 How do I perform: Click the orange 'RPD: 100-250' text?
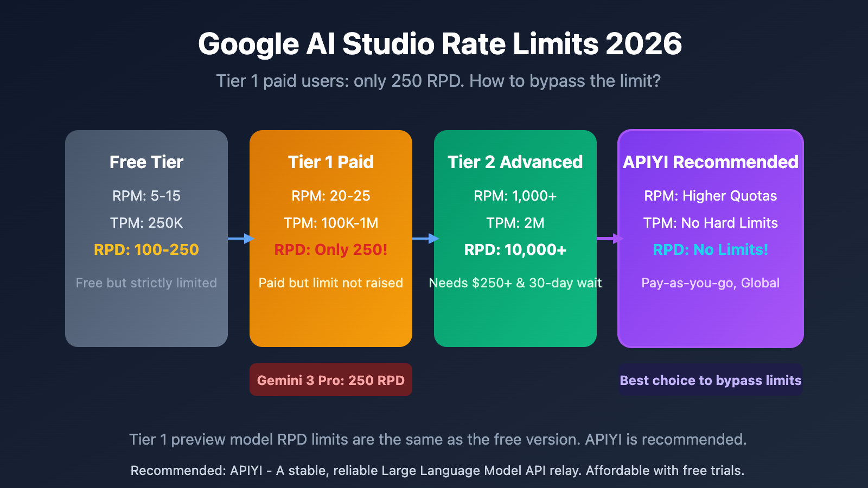[146, 249]
